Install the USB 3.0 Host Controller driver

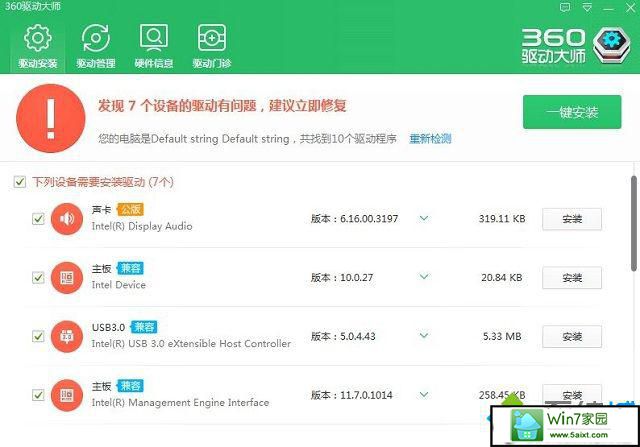click(x=572, y=337)
